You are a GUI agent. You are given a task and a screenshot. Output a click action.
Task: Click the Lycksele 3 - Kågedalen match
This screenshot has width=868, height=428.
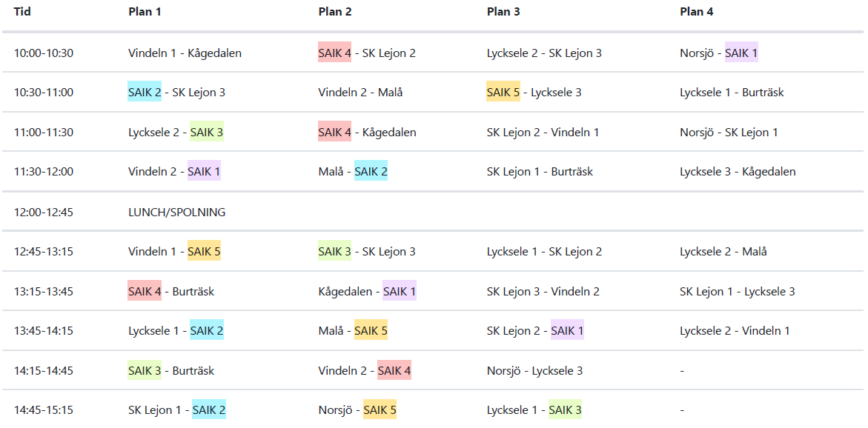click(738, 172)
